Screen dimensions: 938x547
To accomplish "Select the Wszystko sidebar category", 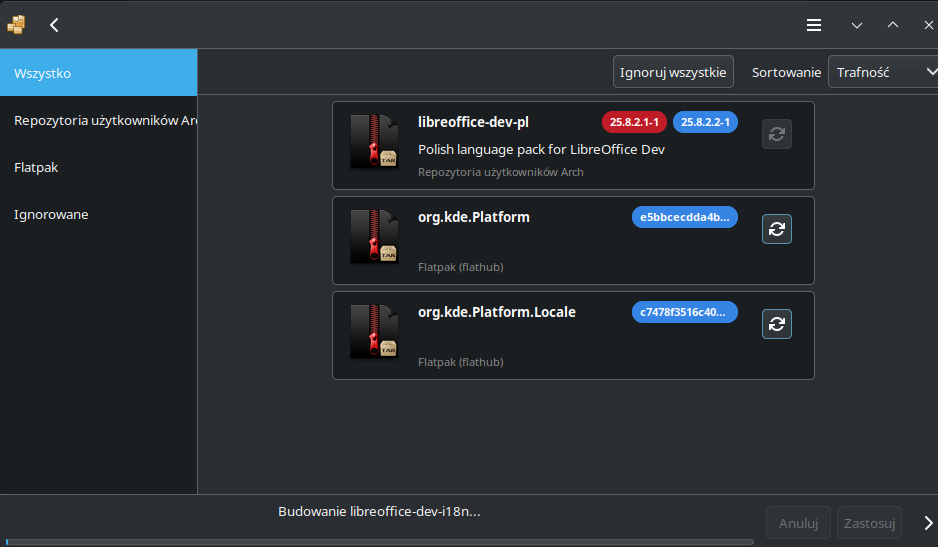I will [x=98, y=73].
